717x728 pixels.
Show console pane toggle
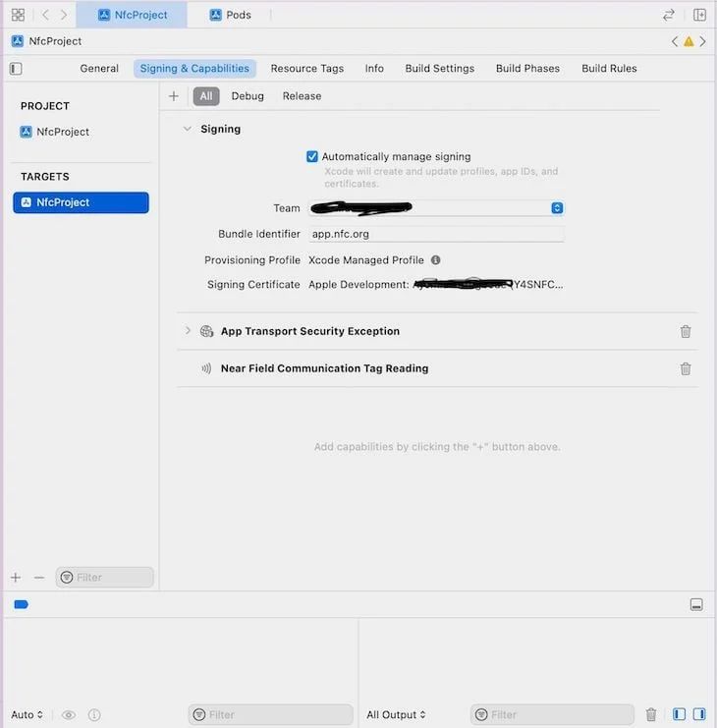click(x=699, y=714)
